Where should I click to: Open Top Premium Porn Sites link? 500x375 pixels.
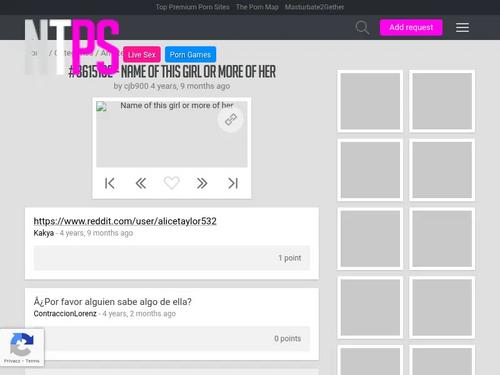click(x=192, y=7)
